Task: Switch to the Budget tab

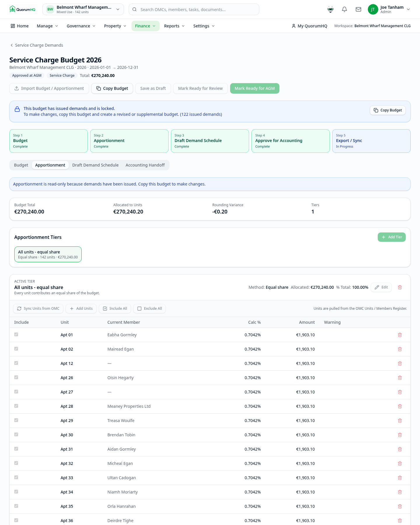Action: click(x=21, y=165)
